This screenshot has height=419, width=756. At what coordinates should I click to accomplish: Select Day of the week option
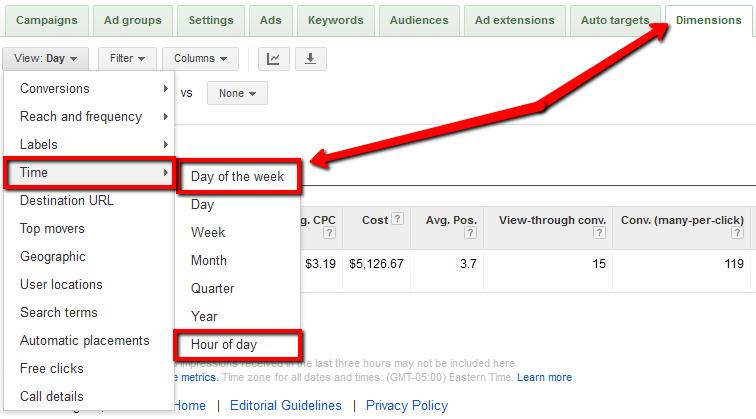pyautogui.click(x=238, y=177)
